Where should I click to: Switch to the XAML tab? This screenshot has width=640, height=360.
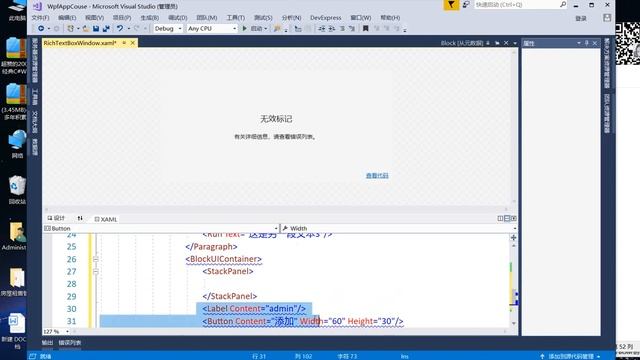pyautogui.click(x=106, y=219)
